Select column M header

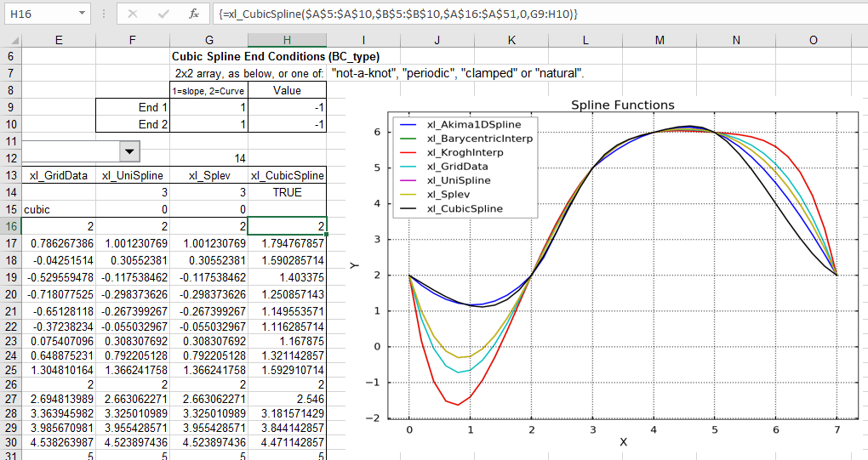pyautogui.click(x=660, y=40)
